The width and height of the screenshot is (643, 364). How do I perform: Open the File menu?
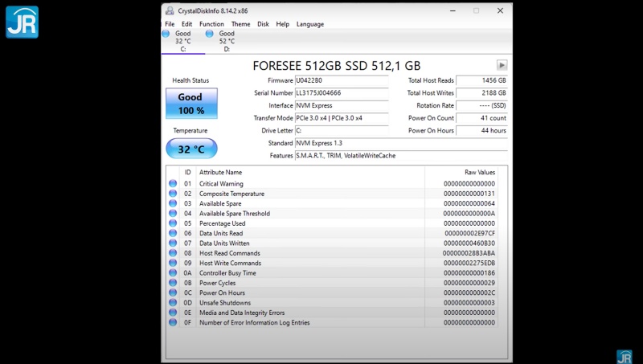click(x=170, y=24)
